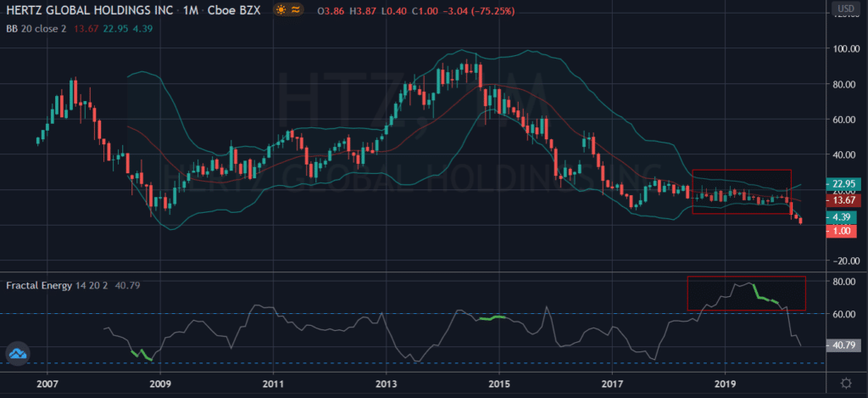Open chart settings gear icon
This screenshot has width=868, height=398.
pyautogui.click(x=846, y=383)
